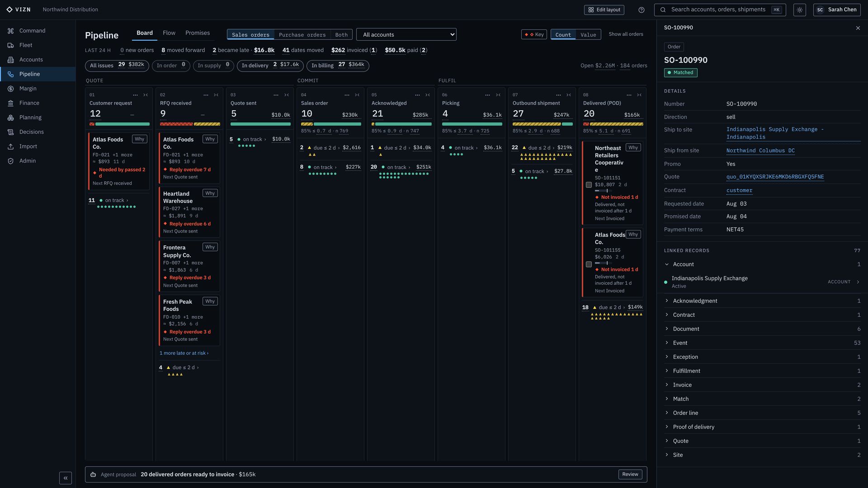
Task: Collapse the sidebar with double-chevron icon
Action: [x=66, y=478]
